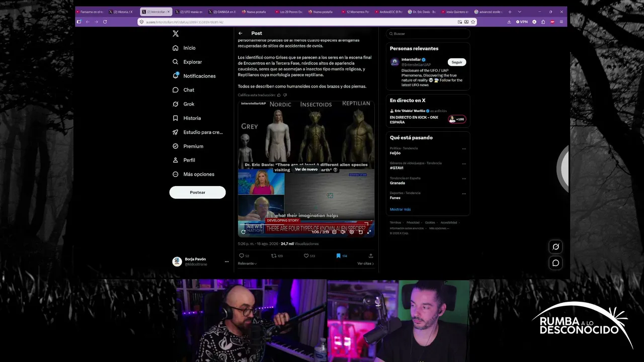Open the browser downloads icon
644x362 pixels.
pyautogui.click(x=509, y=22)
